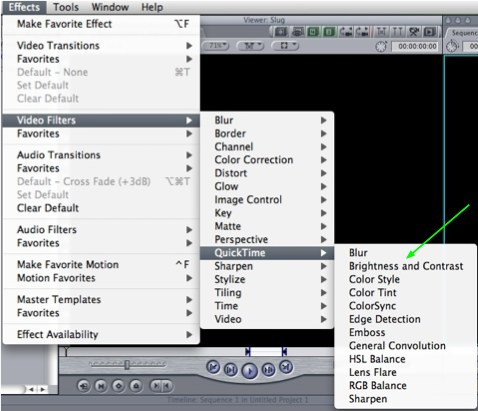Image resolution: width=478 pixels, height=411 pixels.
Task: Click the In point marker on scrubber bar
Action: pos(248,352)
